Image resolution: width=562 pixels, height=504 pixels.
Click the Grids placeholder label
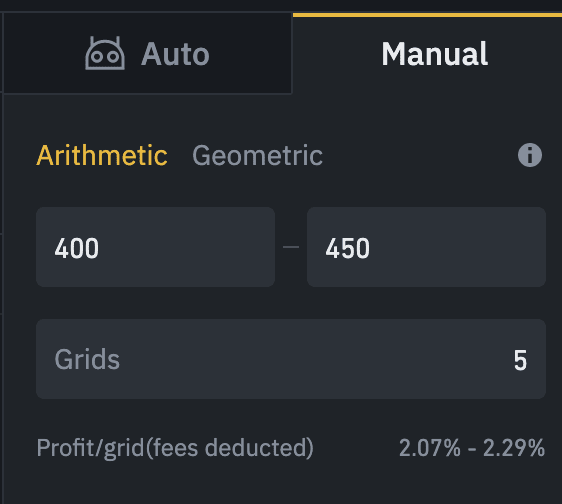pos(87,359)
